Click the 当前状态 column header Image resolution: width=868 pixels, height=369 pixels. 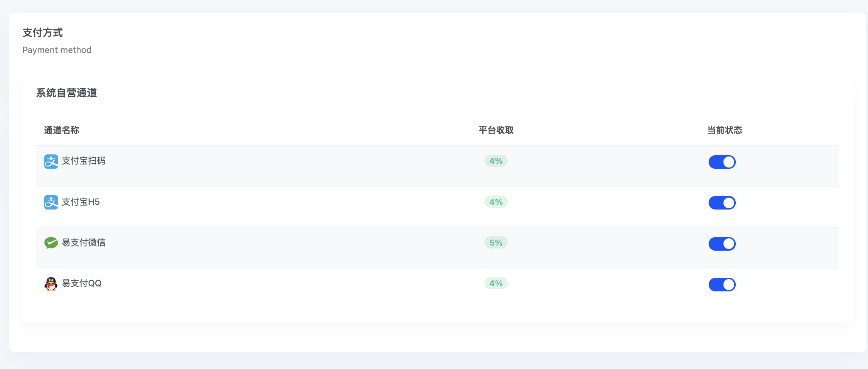pyautogui.click(x=724, y=130)
